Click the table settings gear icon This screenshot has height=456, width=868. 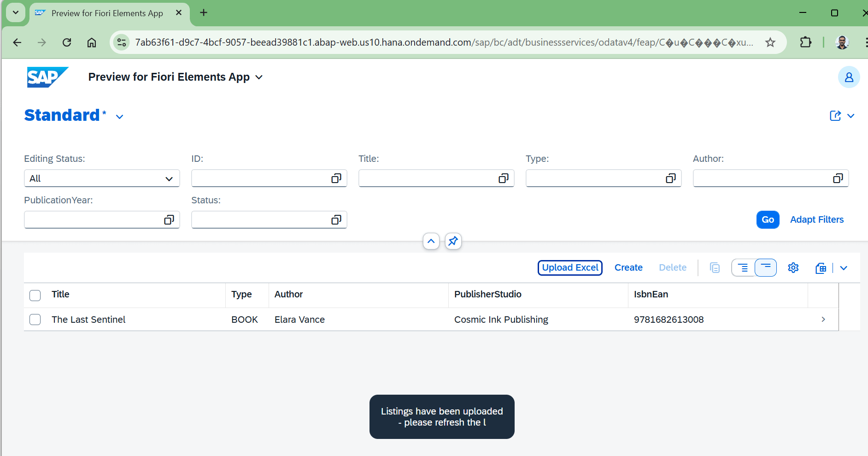793,268
